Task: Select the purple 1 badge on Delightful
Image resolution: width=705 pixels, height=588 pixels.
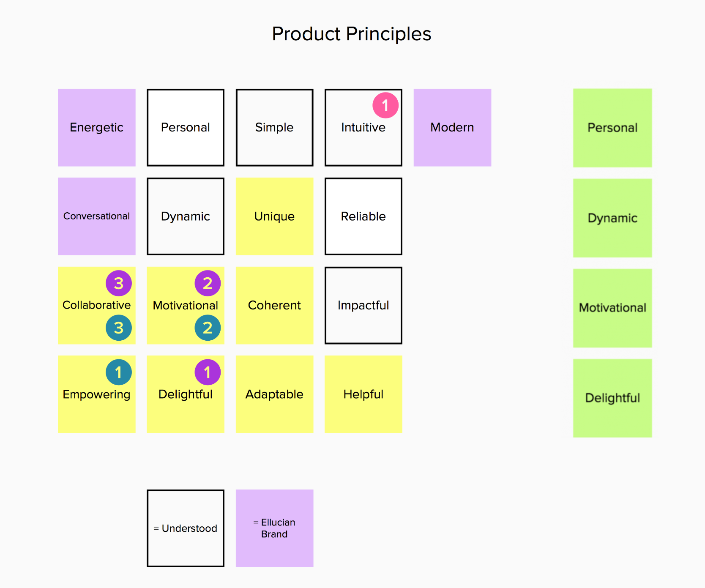Action: coord(208,372)
